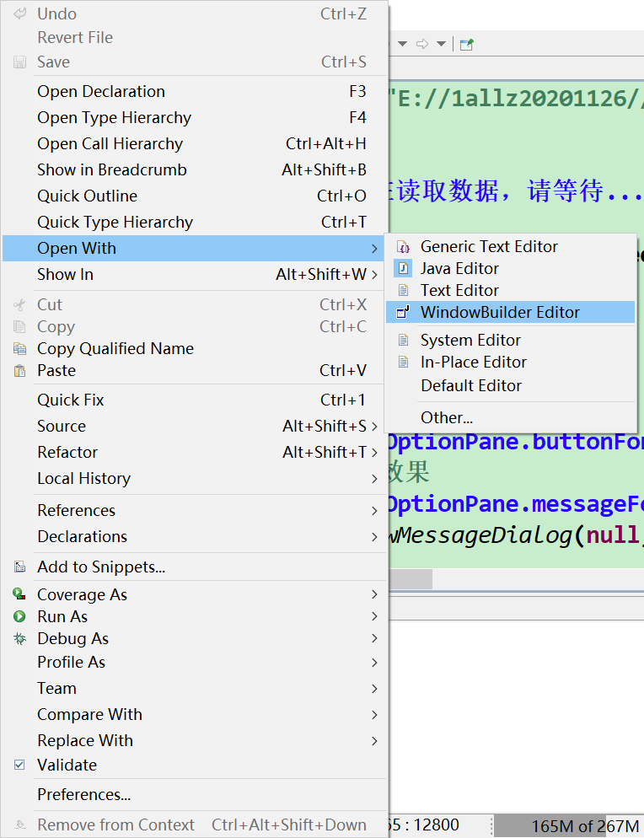Select Show in Breadcrumb
The height and width of the screenshot is (838, 644).
(x=195, y=170)
